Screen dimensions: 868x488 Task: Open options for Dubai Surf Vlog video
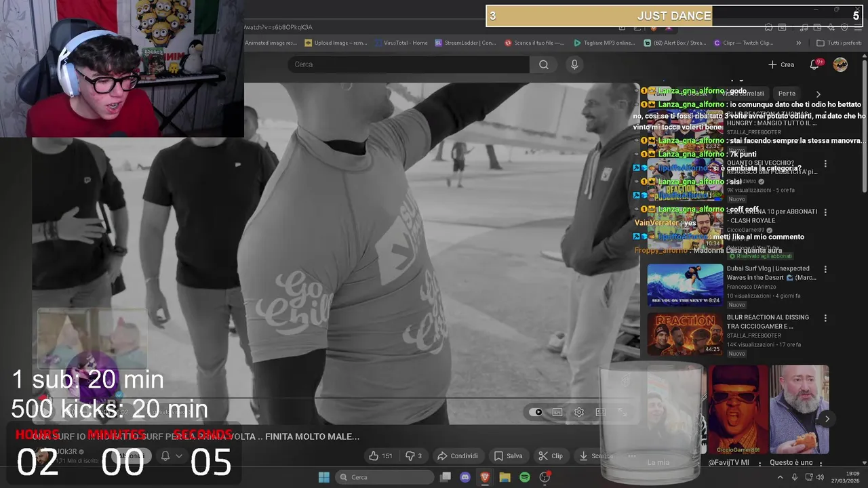tap(825, 269)
